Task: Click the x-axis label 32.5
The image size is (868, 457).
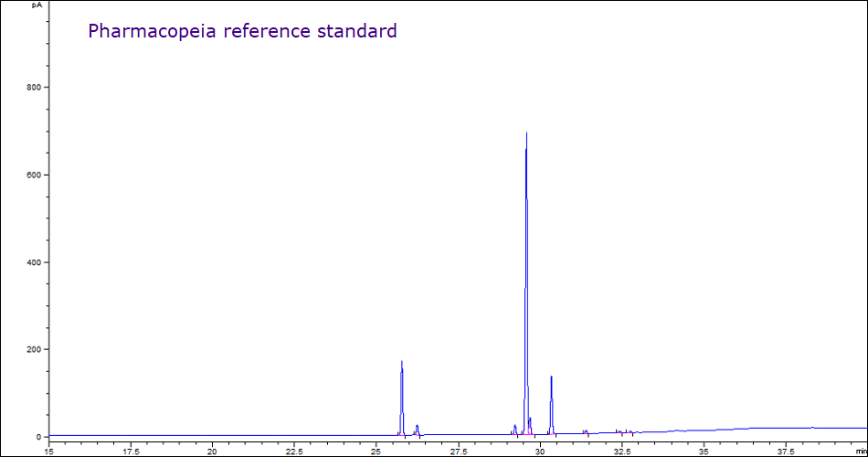Action: 622,452
